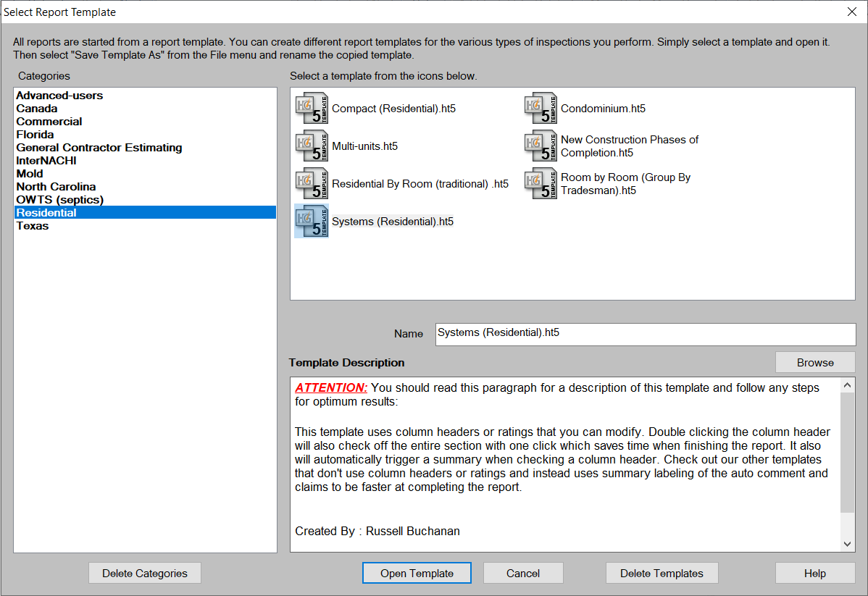Open the Help for report templates
This screenshot has height=596, width=868.
[x=814, y=573]
